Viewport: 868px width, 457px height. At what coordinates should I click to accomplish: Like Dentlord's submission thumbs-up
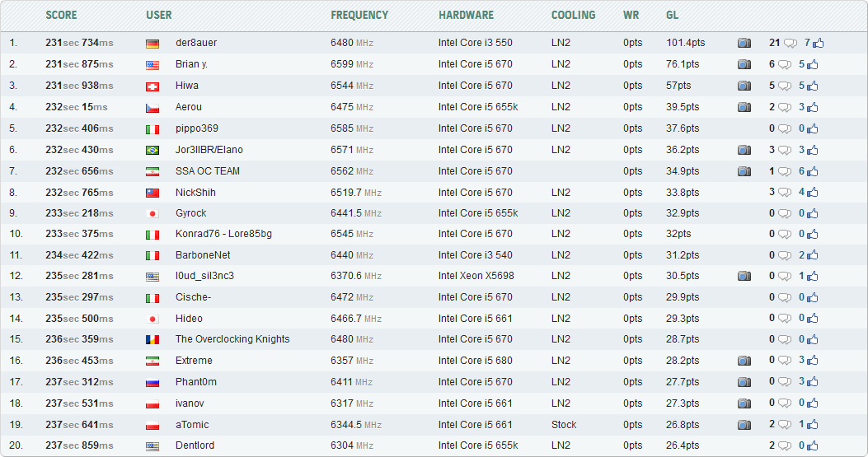[813, 445]
